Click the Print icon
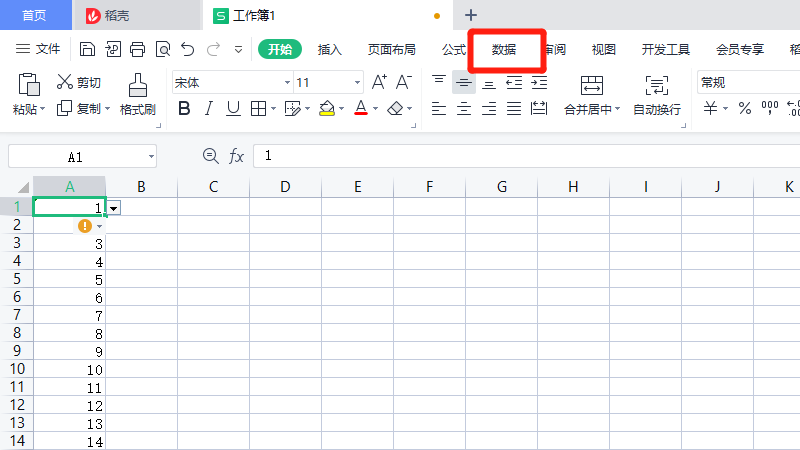The image size is (800, 450). (x=137, y=49)
